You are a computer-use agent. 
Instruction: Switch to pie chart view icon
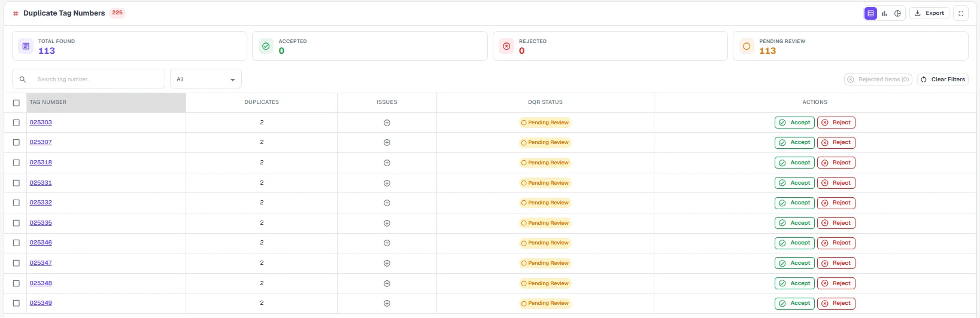click(897, 13)
